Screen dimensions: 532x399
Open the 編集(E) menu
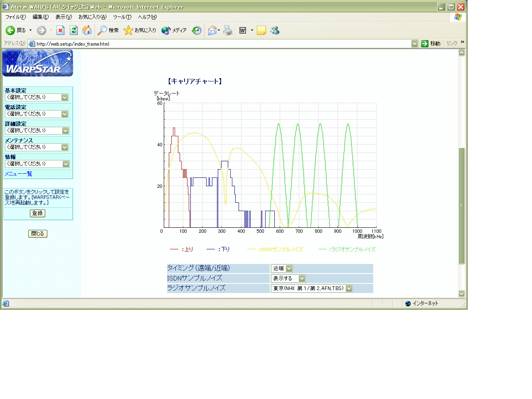[x=41, y=17]
